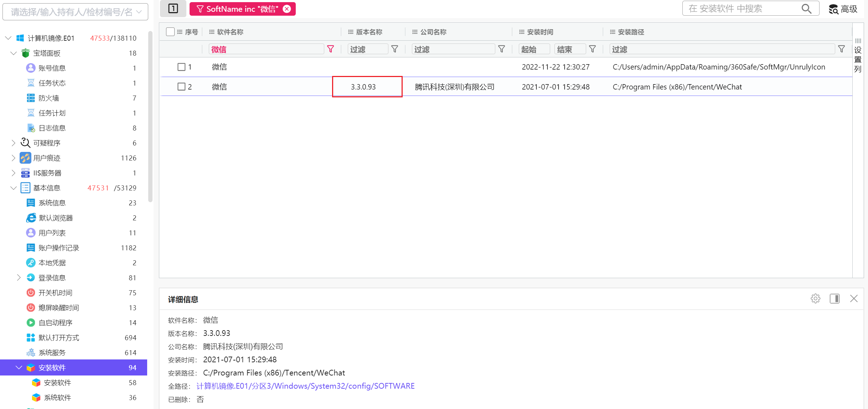Select 系统服务 in the sidebar
This screenshot has height=409, width=868.
click(x=52, y=353)
